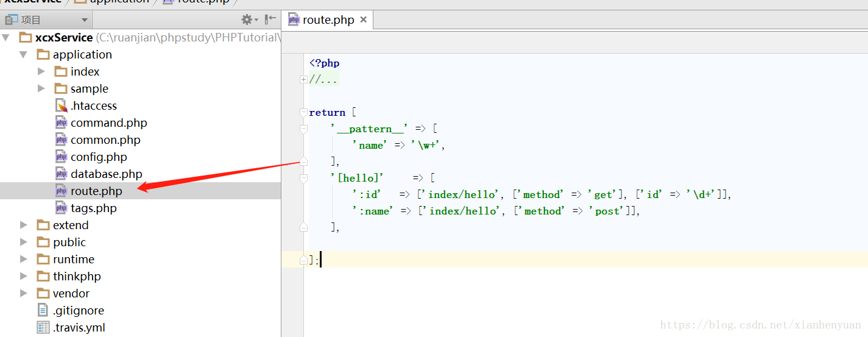Click the '\w+' pattern value in code
The image size is (868, 337).
427,145
